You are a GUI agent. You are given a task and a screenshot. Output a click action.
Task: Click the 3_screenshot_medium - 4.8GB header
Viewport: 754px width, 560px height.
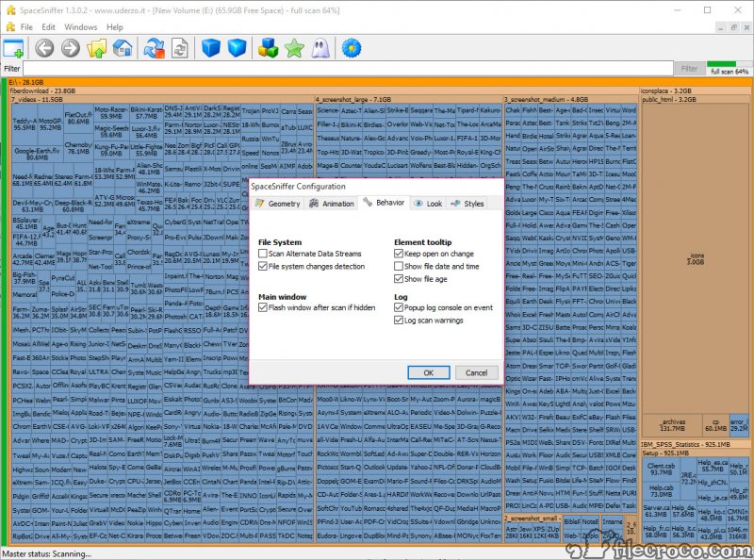click(570, 99)
